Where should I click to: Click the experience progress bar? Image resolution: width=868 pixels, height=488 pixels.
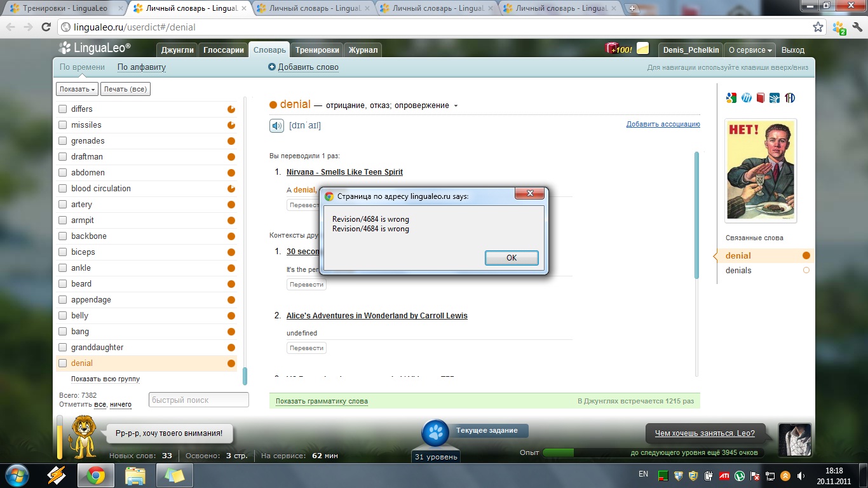[x=653, y=452]
